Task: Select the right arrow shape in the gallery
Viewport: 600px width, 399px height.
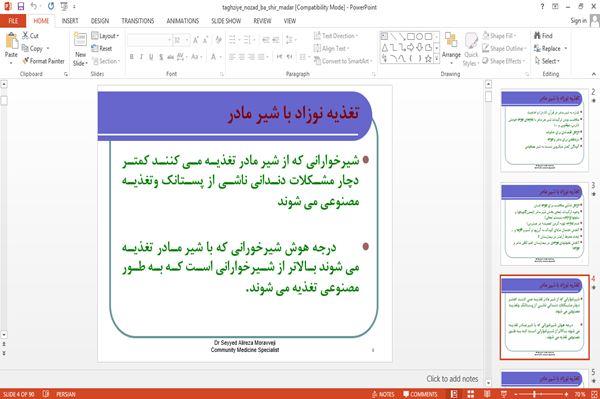Action: (411, 47)
